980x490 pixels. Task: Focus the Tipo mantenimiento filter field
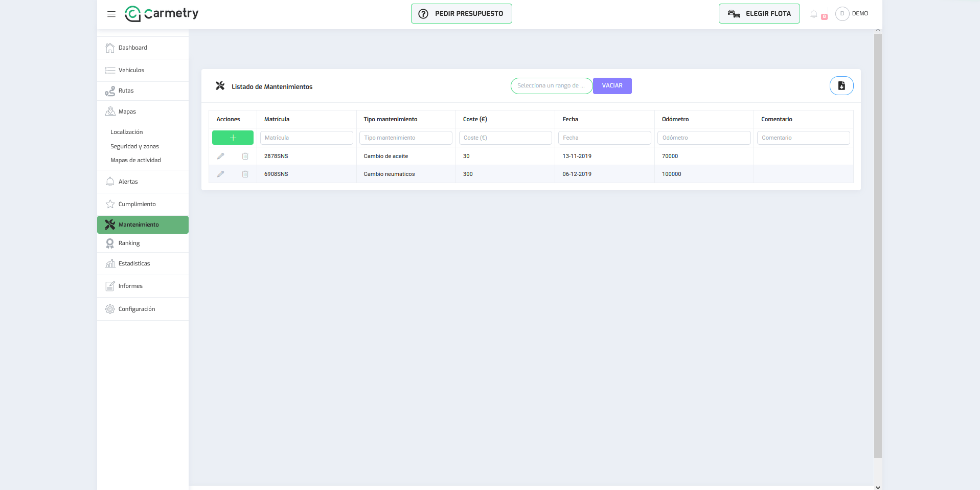(x=406, y=138)
